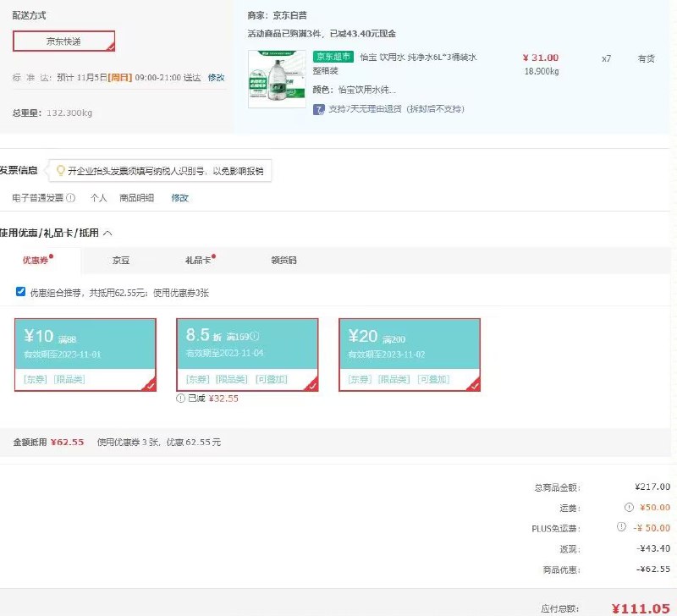Screen dimensions: 677x616
Task: Click 修改 link next to delivery time
Action: (217, 78)
